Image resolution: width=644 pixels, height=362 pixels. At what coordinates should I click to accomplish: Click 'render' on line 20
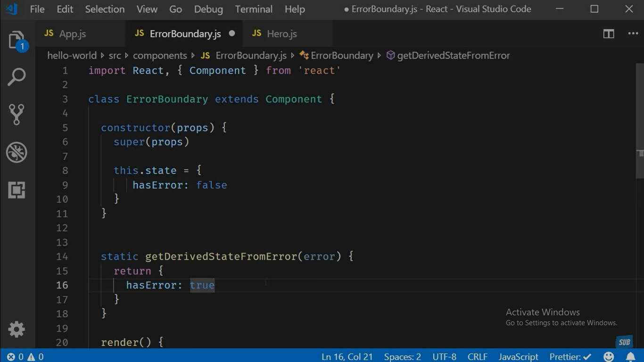pos(120,343)
